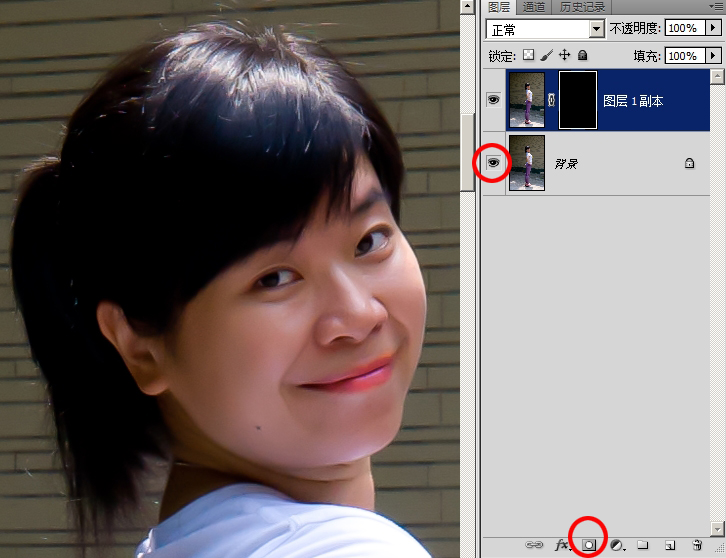Click the 不透明度 value field
Image resolution: width=726 pixels, height=558 pixels.
pos(685,28)
